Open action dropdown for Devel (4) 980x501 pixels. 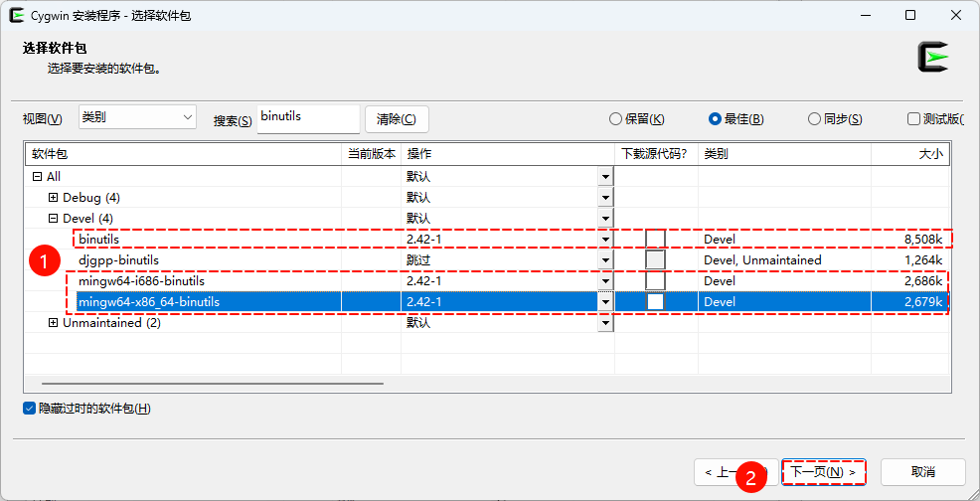click(605, 219)
